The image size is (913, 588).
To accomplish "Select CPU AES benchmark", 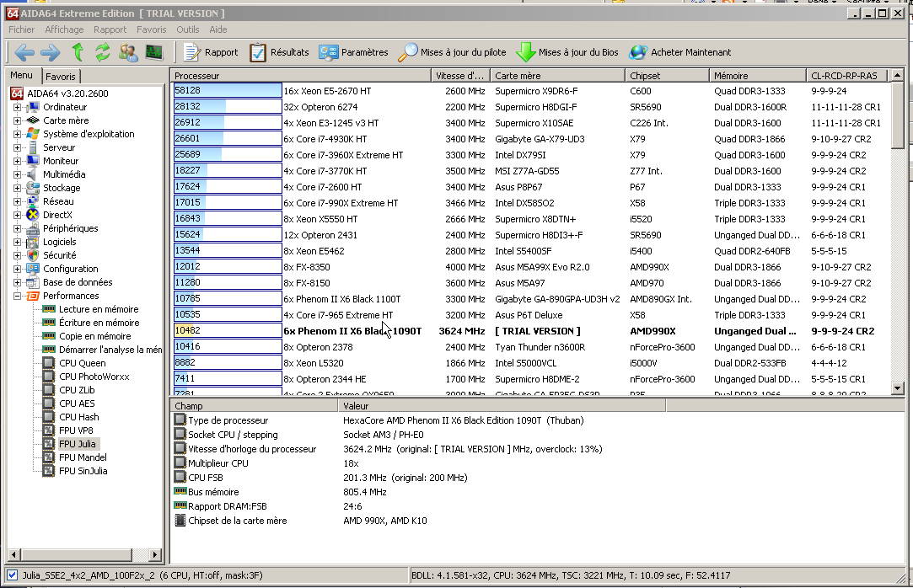I will coord(77,403).
